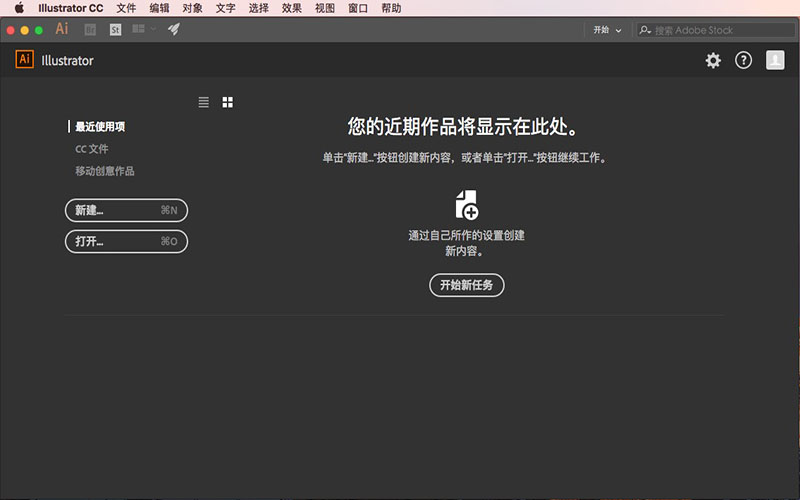Image resolution: width=800 pixels, height=500 pixels.
Task: Open the Illustrator CC application menu
Action: tap(70, 8)
